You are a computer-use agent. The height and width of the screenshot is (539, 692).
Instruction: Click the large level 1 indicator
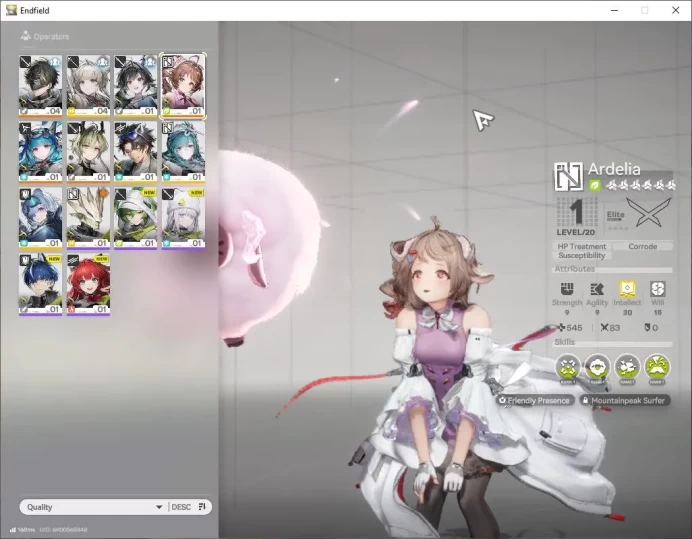[x=576, y=212]
